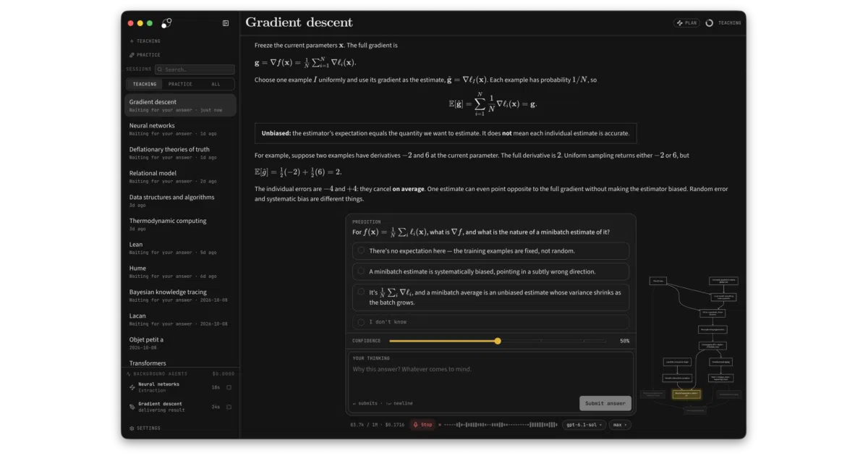Click square icon on Neural networks agent row
This screenshot has width=868, height=456.
229,387
